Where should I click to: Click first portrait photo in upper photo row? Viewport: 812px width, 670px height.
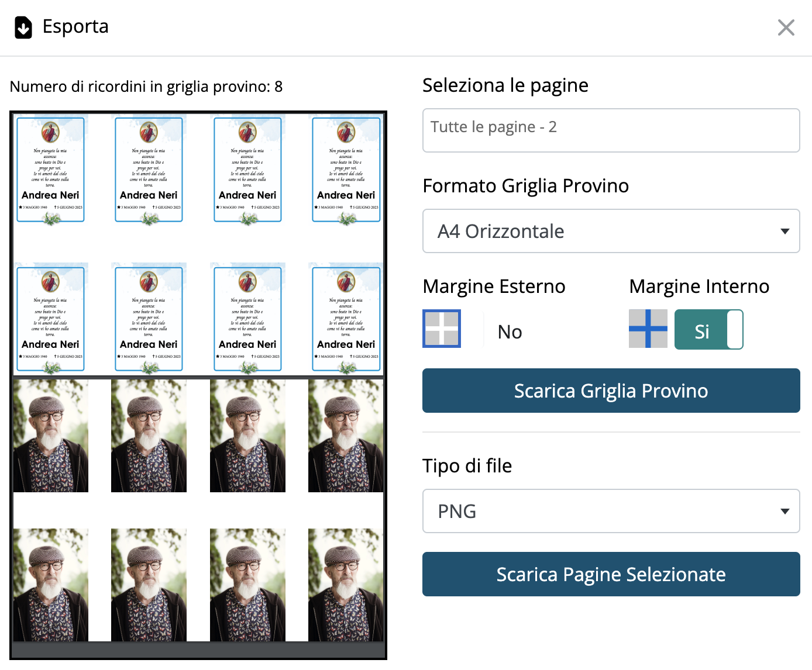pos(51,436)
